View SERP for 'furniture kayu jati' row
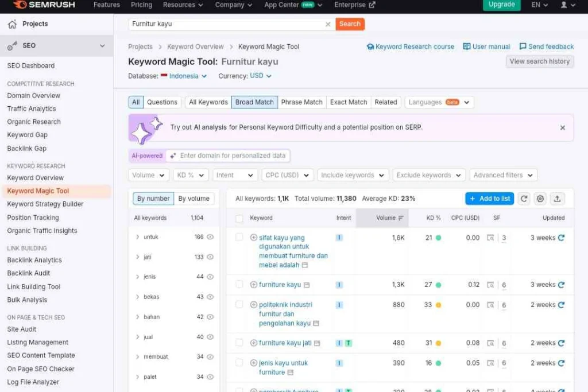The height and width of the screenshot is (392, 588). (x=490, y=343)
